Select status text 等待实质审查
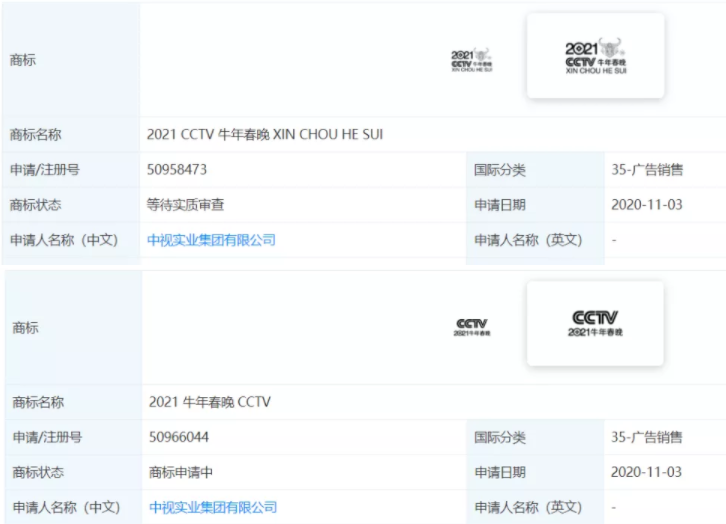The height and width of the screenshot is (524, 726). [185, 205]
